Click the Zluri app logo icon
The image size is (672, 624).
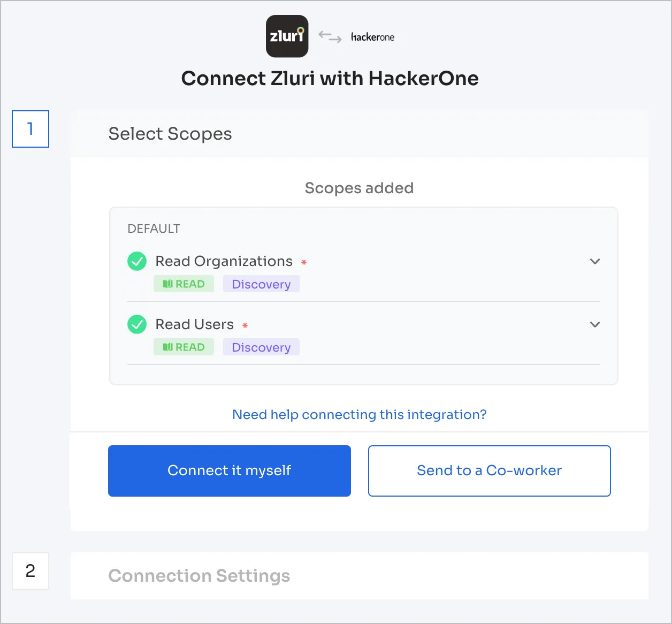(x=287, y=36)
